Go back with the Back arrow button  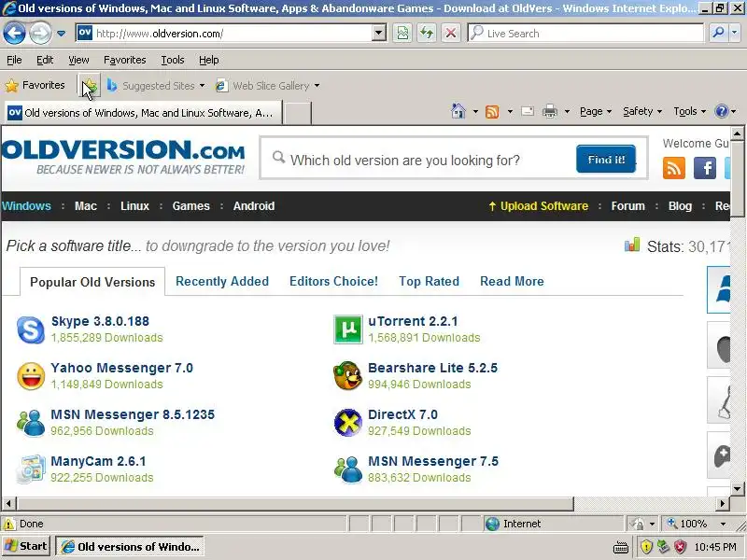(14, 34)
